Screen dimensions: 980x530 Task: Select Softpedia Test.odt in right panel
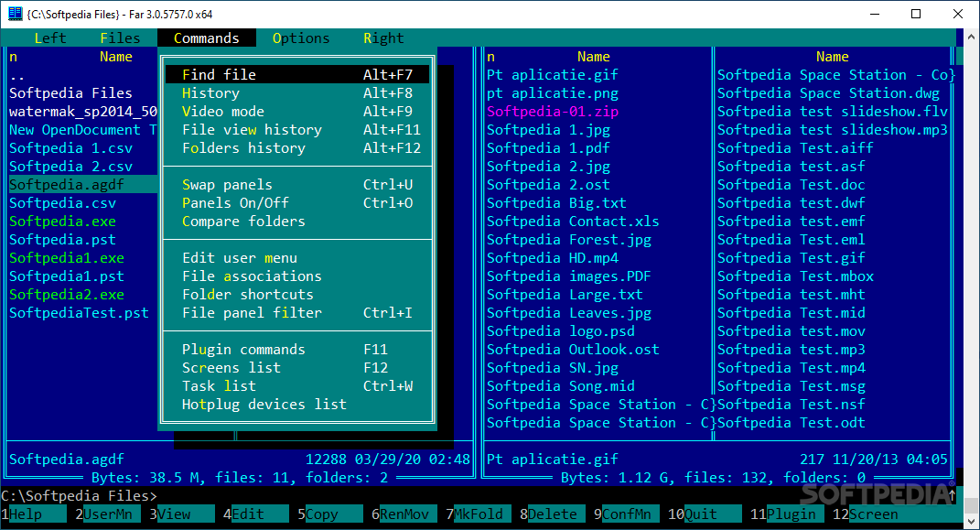point(792,423)
